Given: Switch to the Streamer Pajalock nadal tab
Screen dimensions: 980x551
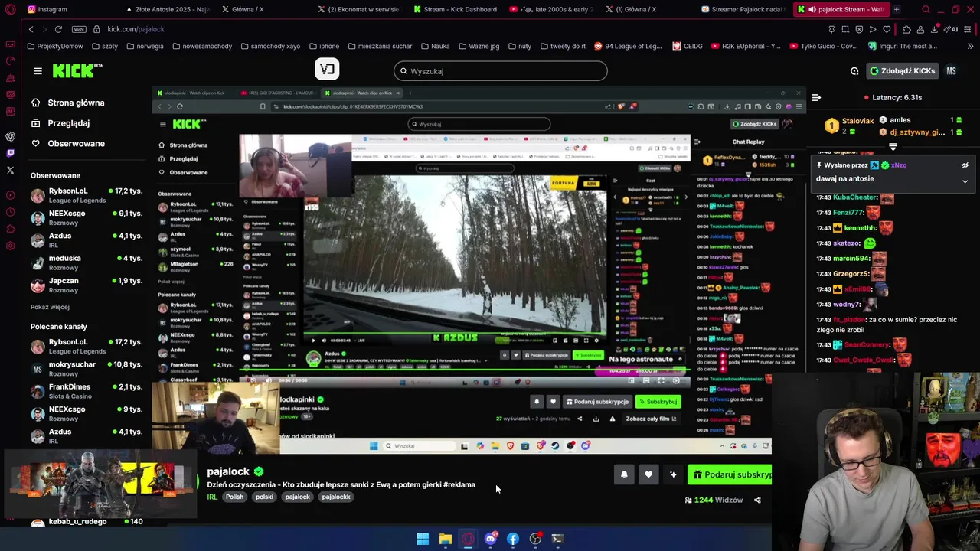Looking at the screenshot, I should click(x=743, y=9).
